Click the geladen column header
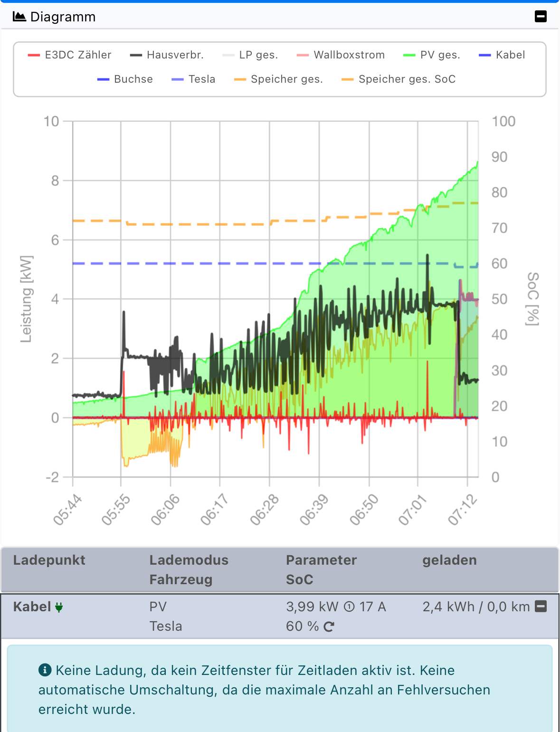560x732 pixels. (449, 560)
